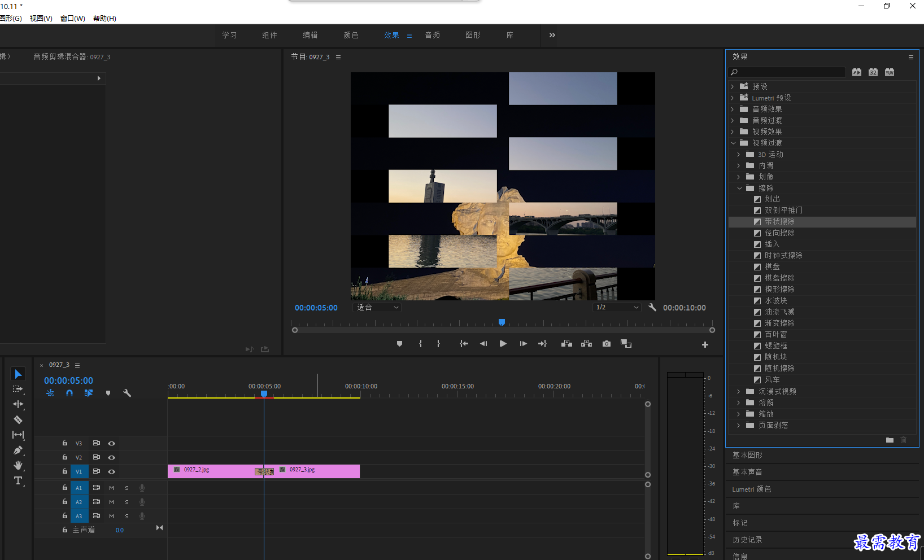Screen dimensions: 924x560
Task: Expand the 溶解 folder
Action: (x=739, y=403)
